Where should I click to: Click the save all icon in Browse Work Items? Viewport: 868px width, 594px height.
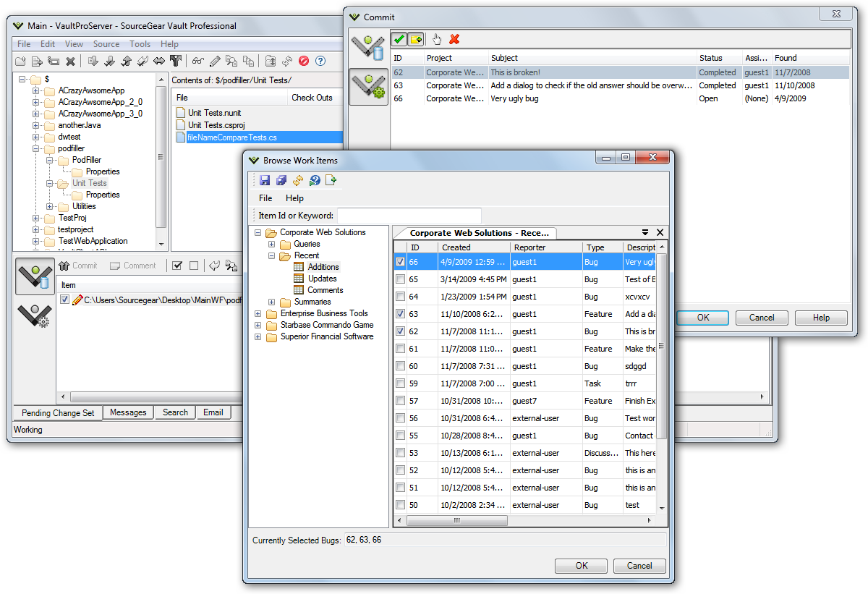click(x=281, y=180)
